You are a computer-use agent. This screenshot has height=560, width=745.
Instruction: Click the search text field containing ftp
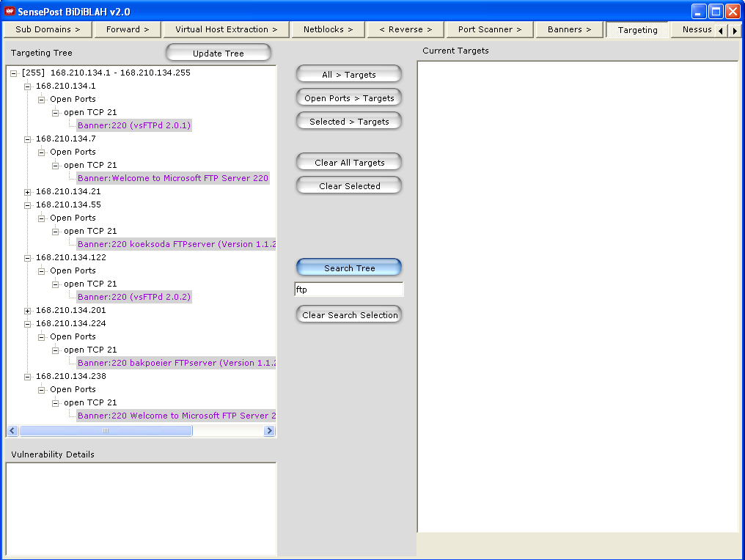(x=349, y=290)
